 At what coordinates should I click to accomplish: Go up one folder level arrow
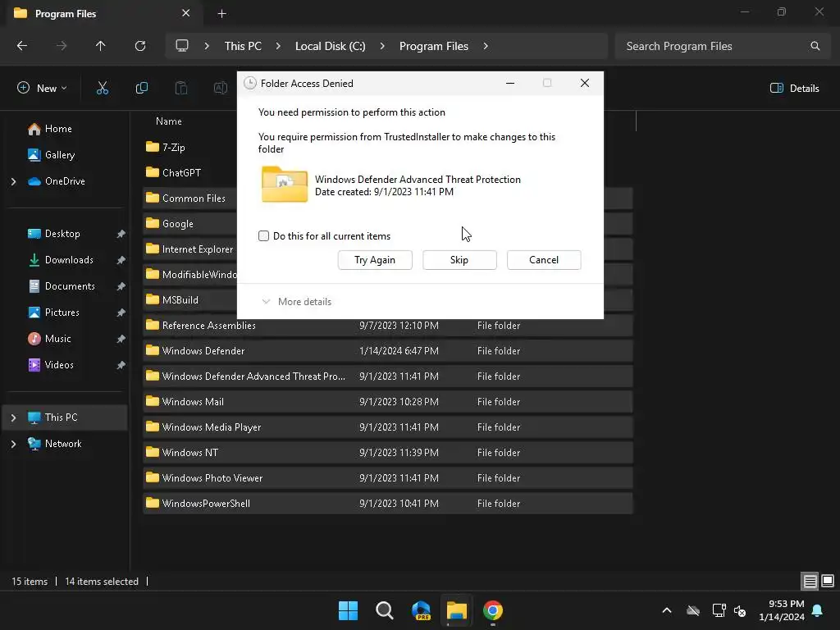[x=101, y=46]
